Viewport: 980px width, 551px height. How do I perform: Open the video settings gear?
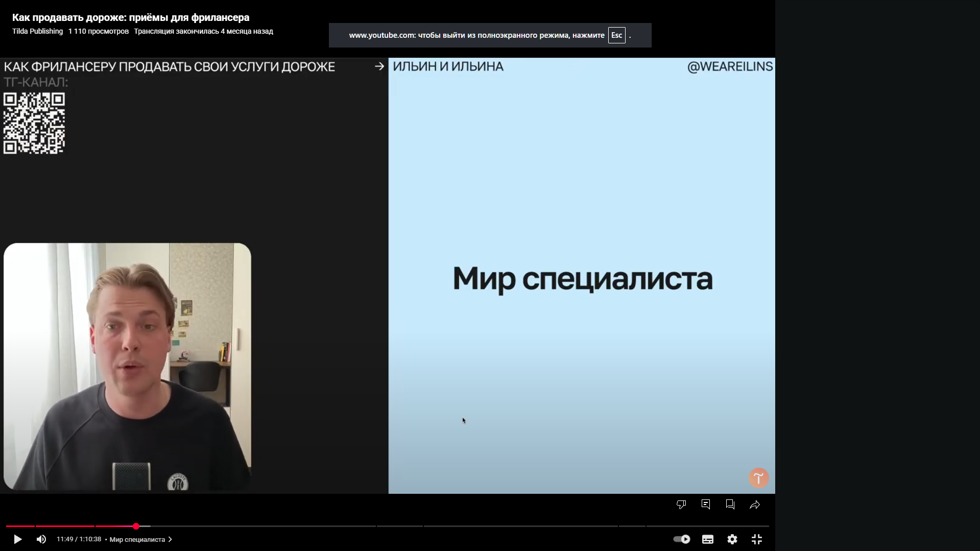pos(732,539)
